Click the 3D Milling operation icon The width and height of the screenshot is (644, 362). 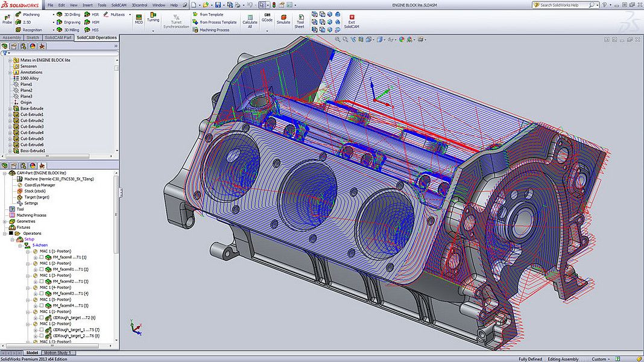tap(58, 30)
